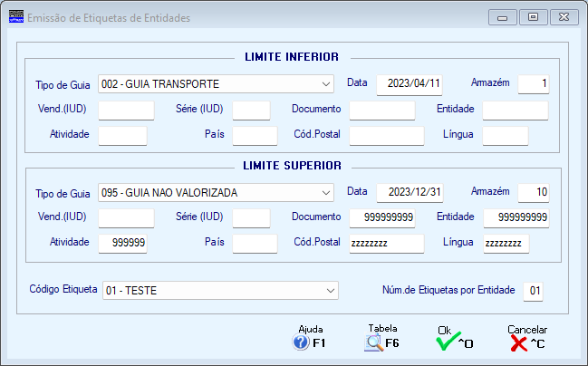The height and width of the screenshot is (366, 588).
Task: Confirm with the green Ok checkmark
Action: (448, 342)
